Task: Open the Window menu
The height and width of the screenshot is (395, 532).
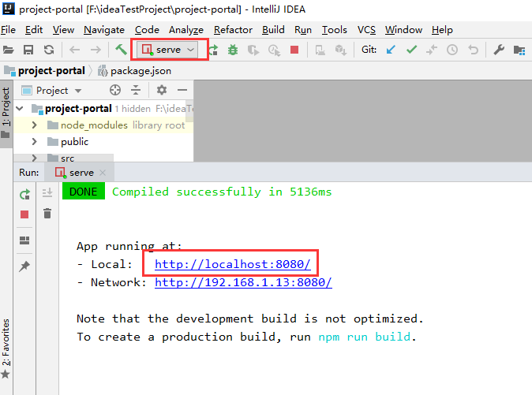Action: [403, 30]
